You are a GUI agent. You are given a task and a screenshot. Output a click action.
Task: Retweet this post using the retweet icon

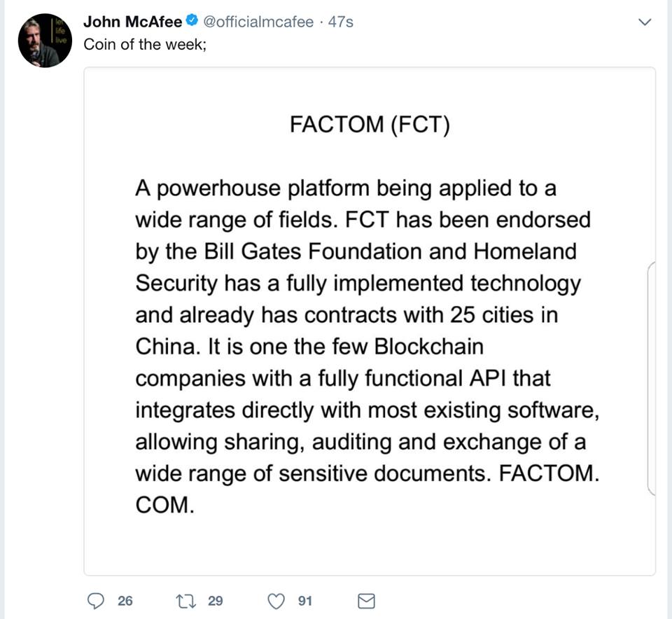[x=188, y=601]
